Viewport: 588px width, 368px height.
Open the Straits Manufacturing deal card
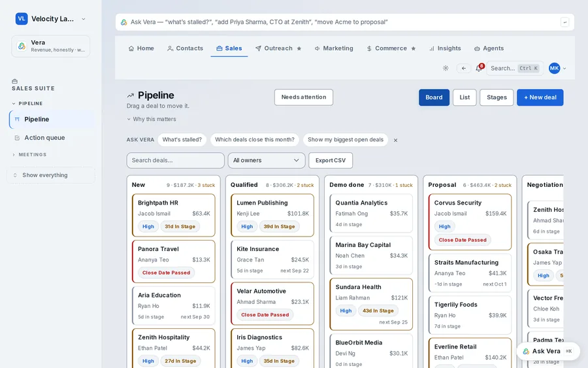tap(470, 273)
